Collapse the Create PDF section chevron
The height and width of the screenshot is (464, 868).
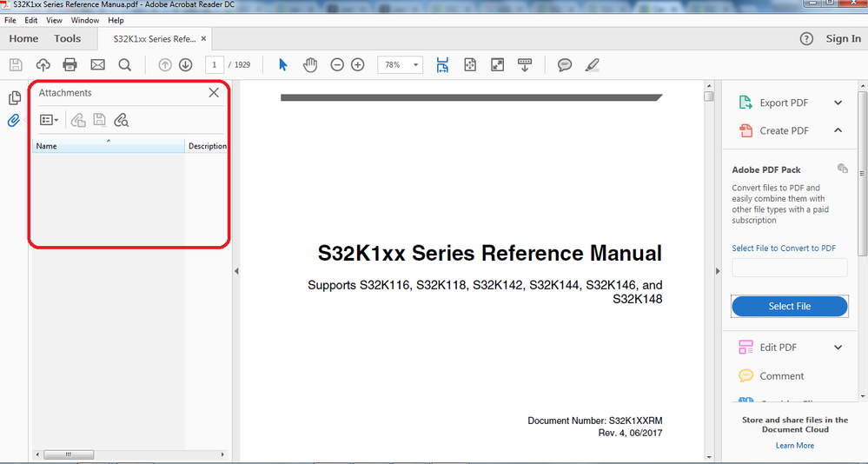(x=838, y=130)
